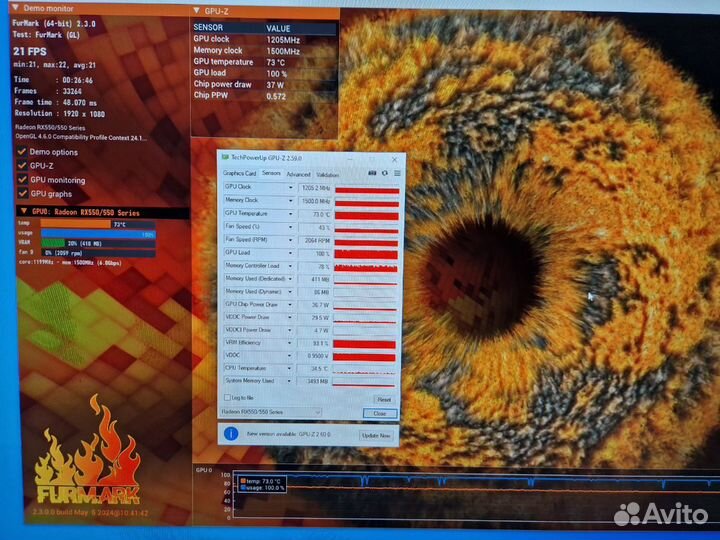Click the Memory Controller Load history graph
This screenshot has width=720, height=540.
pos(366,267)
